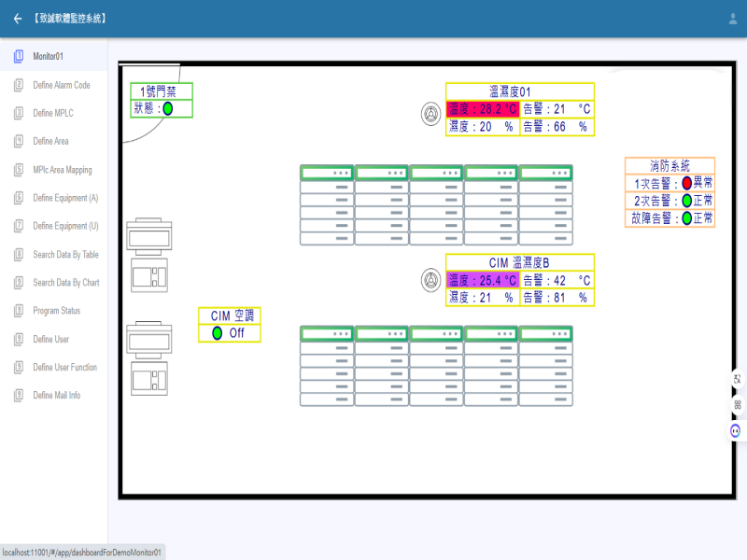
Task: Click the 濕度 : 21 % reading
Action: coord(483,298)
